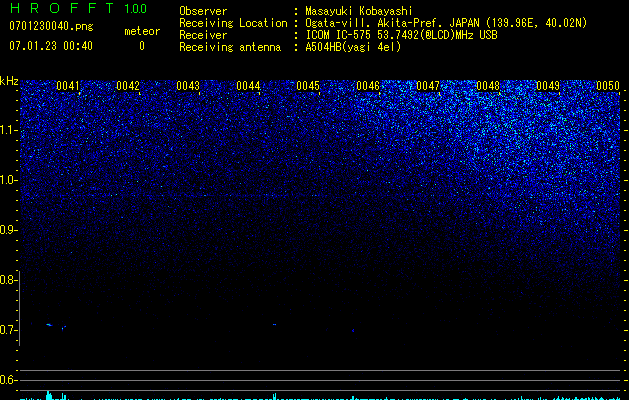Click the 0.9 kHz axis label
This screenshot has height=400, width=629.
[x=8, y=230]
